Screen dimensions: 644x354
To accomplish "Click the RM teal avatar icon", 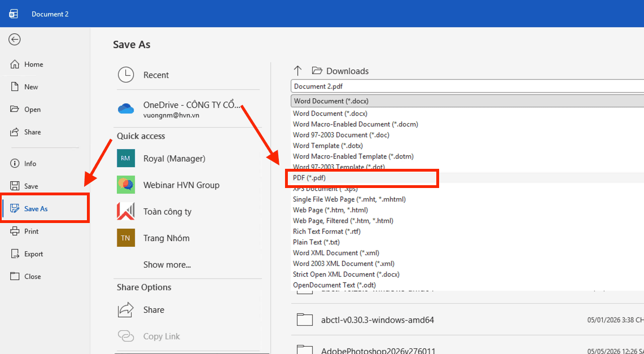I will click(126, 158).
